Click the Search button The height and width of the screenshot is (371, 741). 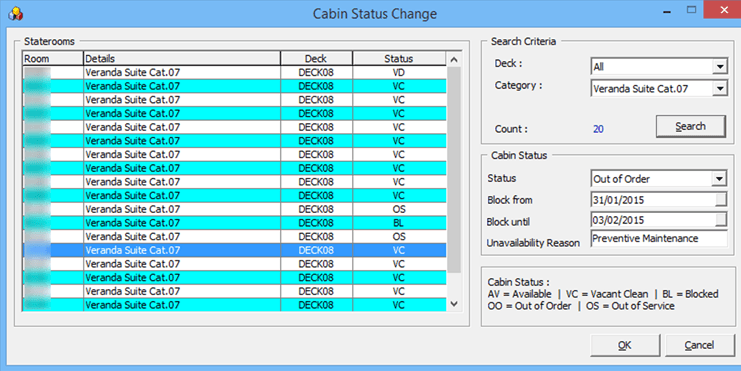point(690,126)
